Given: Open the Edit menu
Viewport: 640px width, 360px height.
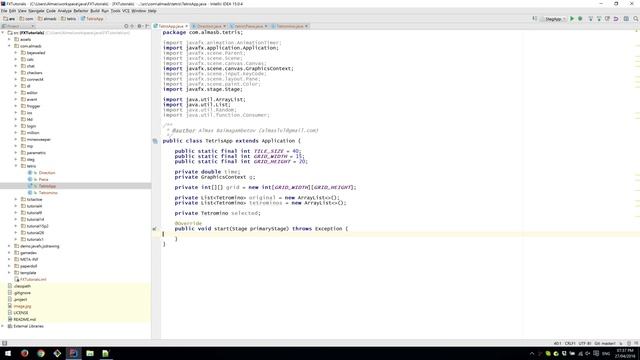Looking at the screenshot, I should [x=13, y=11].
